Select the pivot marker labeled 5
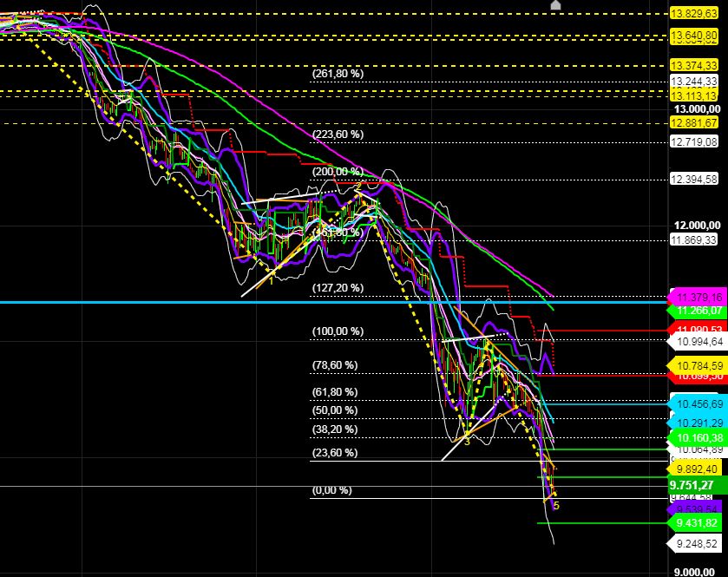Screen dimensions: 728x577 (555, 505)
